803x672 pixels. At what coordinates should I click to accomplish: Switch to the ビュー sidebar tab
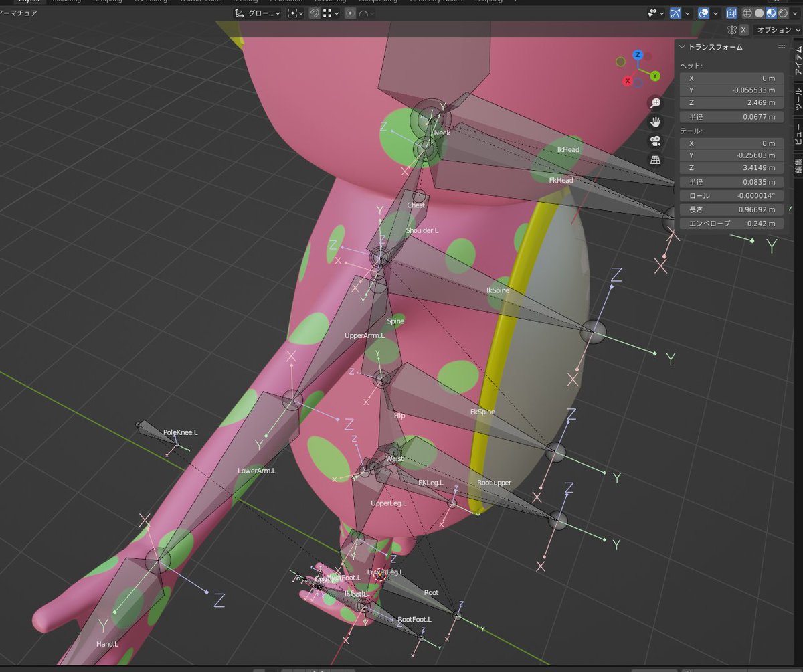(798, 134)
